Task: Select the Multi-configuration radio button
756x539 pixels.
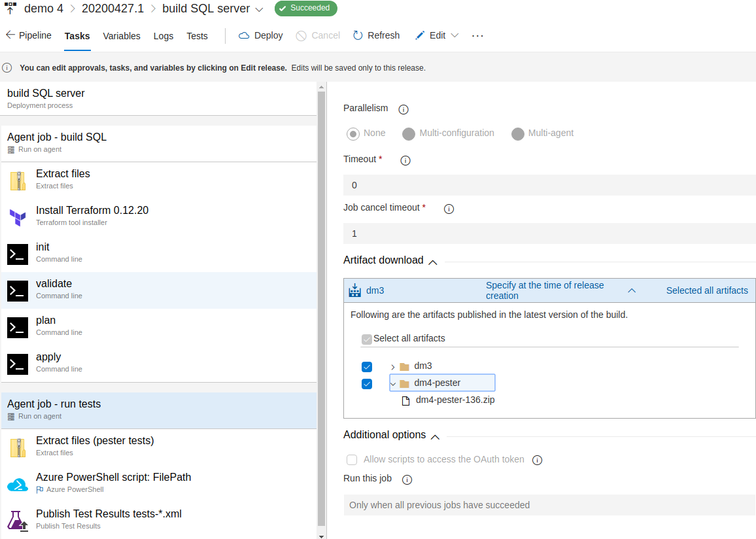Action: click(x=409, y=133)
